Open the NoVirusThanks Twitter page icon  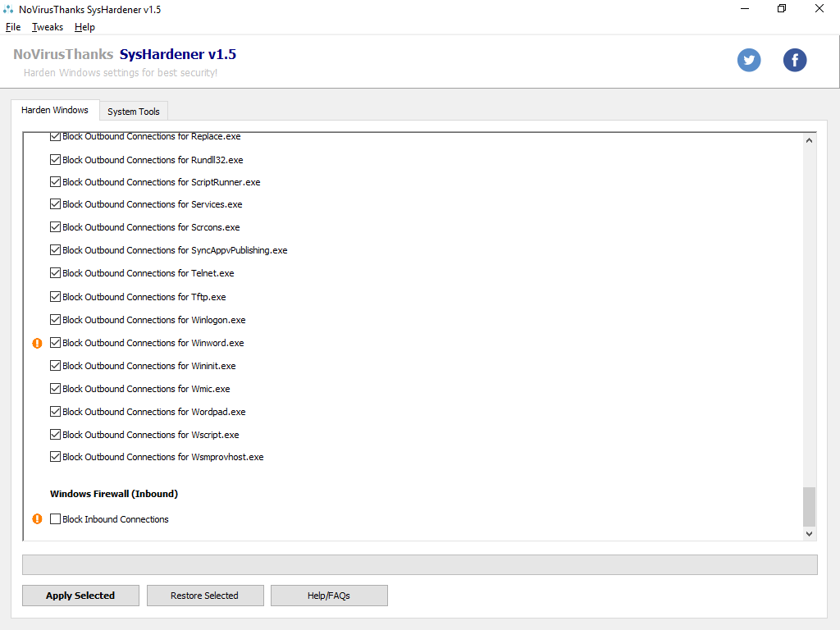coord(748,60)
